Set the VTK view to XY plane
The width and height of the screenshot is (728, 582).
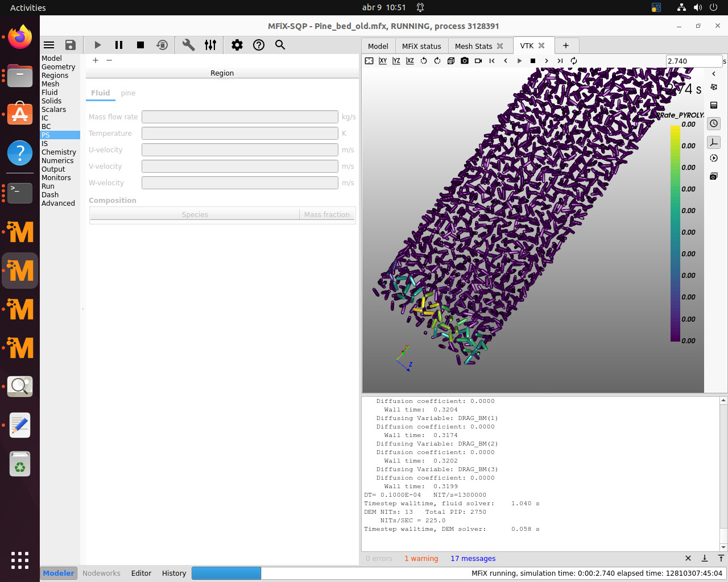383,61
